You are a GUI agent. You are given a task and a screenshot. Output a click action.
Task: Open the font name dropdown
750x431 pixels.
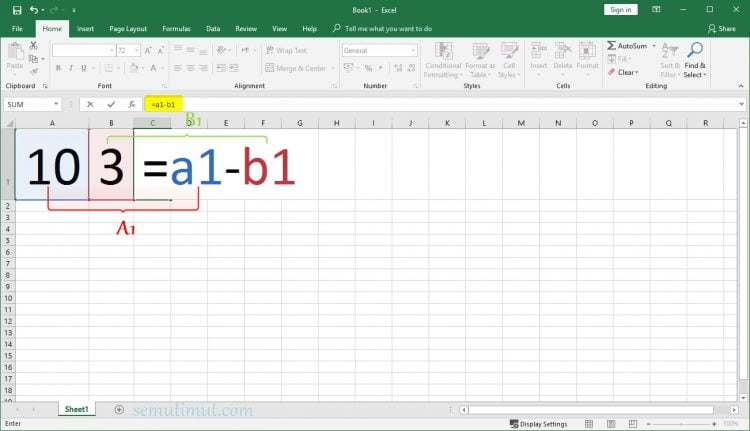click(112, 50)
